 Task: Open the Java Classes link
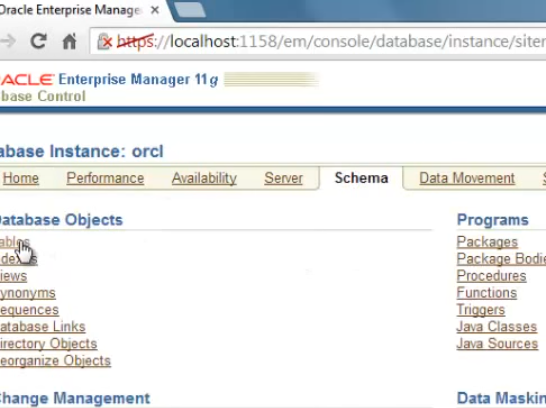[x=497, y=327]
